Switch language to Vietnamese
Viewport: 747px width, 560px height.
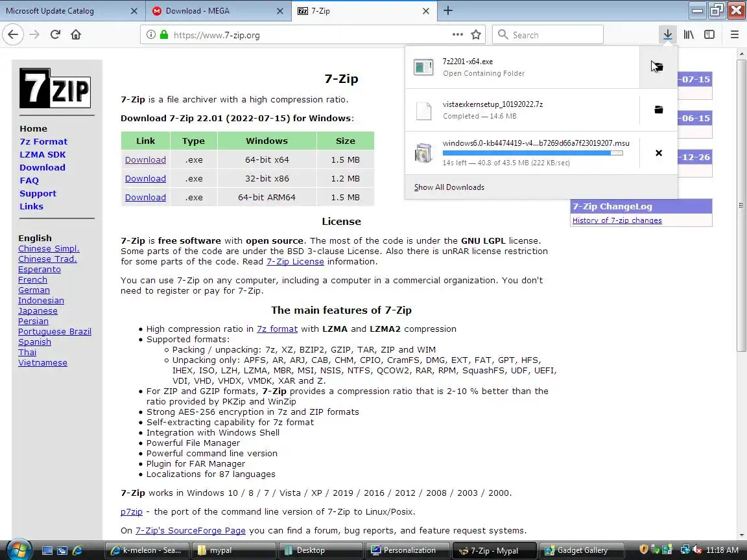(43, 363)
